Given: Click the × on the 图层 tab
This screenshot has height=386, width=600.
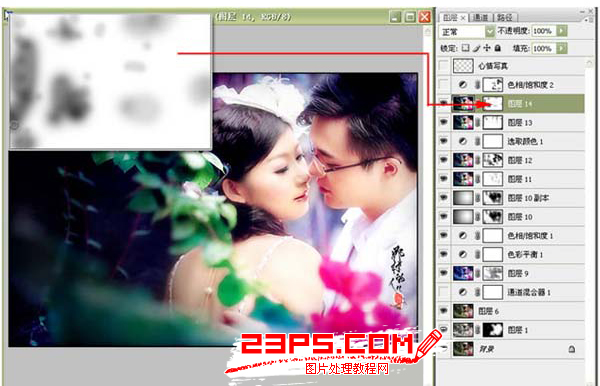Looking at the screenshot, I should 463,18.
